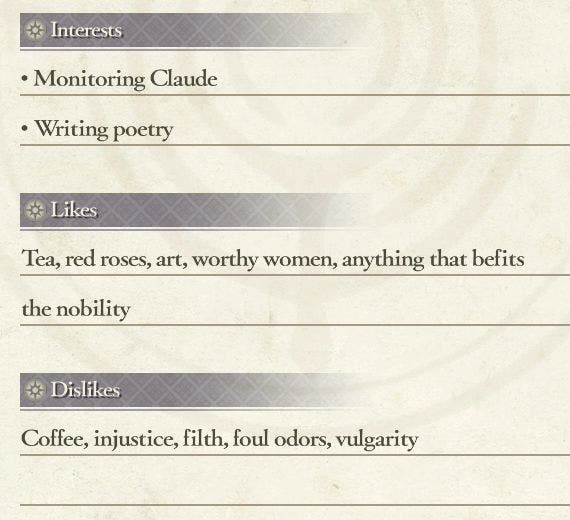Image resolution: width=570 pixels, height=520 pixels.
Task: Click the compass icon beside Interests
Action: pyautogui.click(x=35, y=30)
